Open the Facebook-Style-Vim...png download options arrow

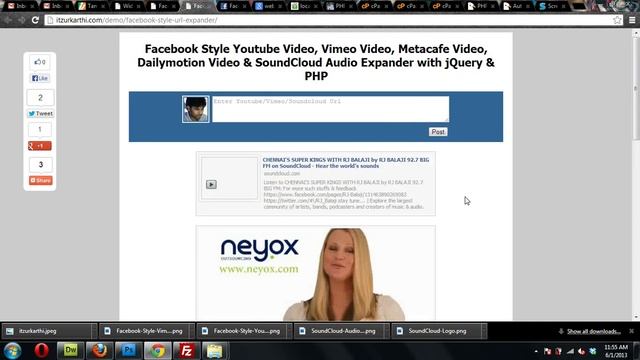(191, 331)
